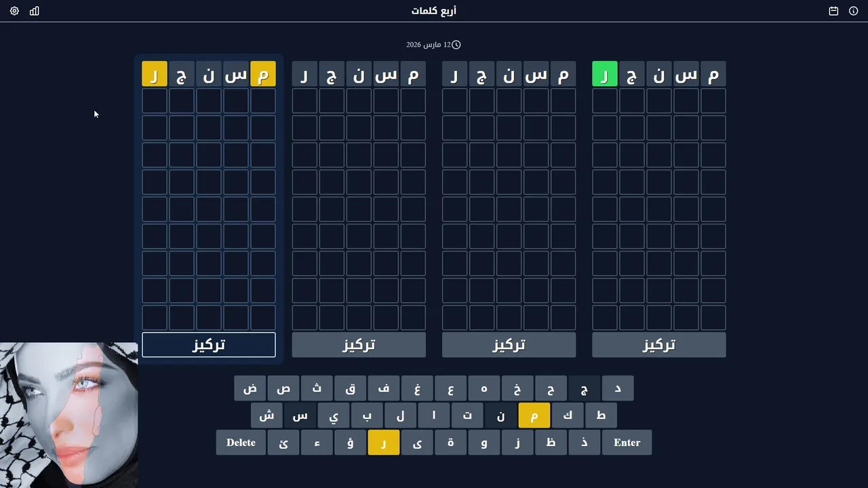868x488 pixels.
Task: Tap the ة key
Action: 450,443
